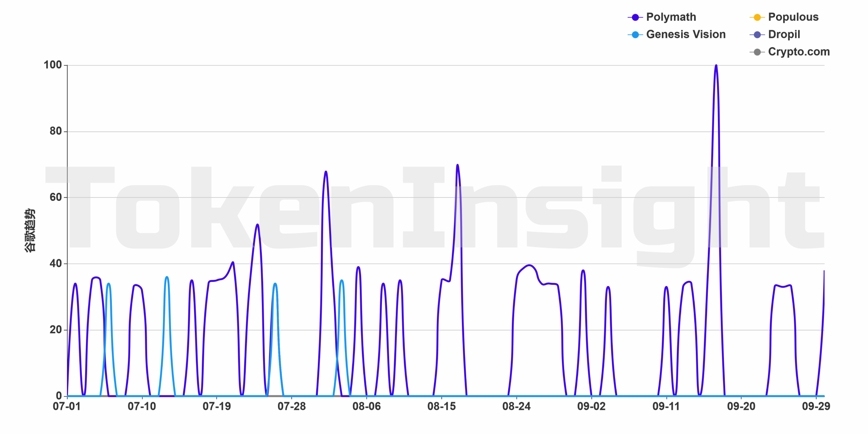Click the 09-11 date label
The height and width of the screenshot is (434, 868).
pyautogui.click(x=666, y=406)
